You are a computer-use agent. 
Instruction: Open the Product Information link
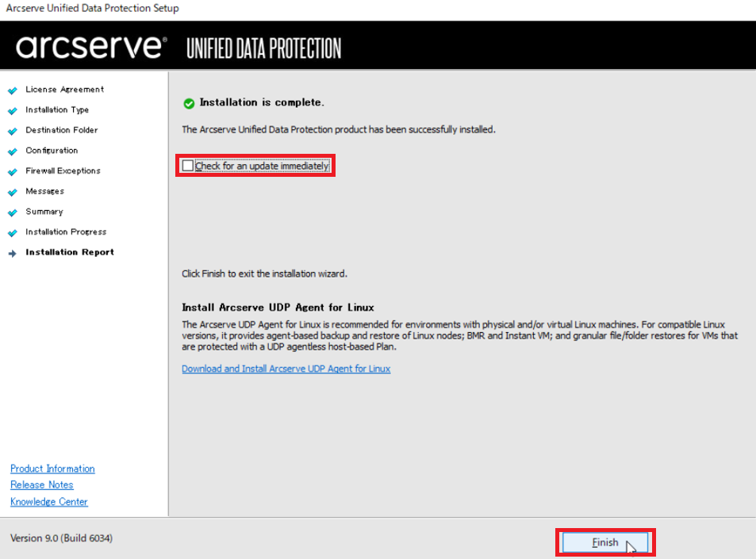[52, 469]
